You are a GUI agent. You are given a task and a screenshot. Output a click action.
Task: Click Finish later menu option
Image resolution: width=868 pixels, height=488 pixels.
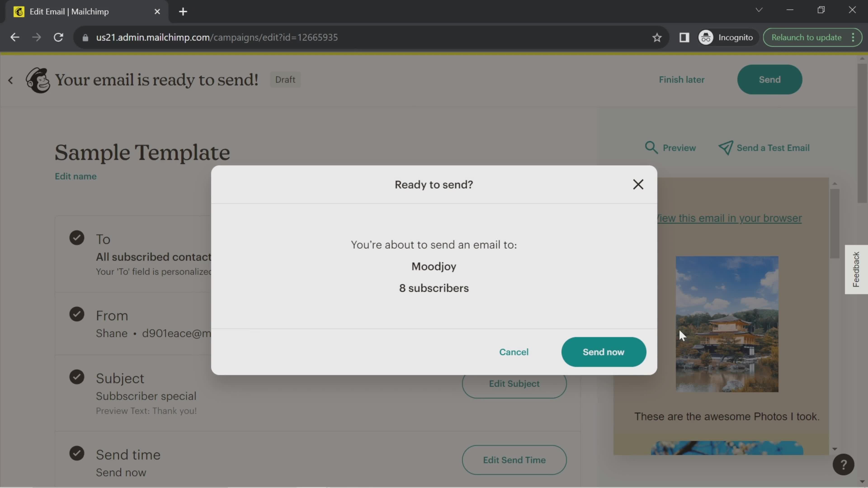(x=682, y=79)
